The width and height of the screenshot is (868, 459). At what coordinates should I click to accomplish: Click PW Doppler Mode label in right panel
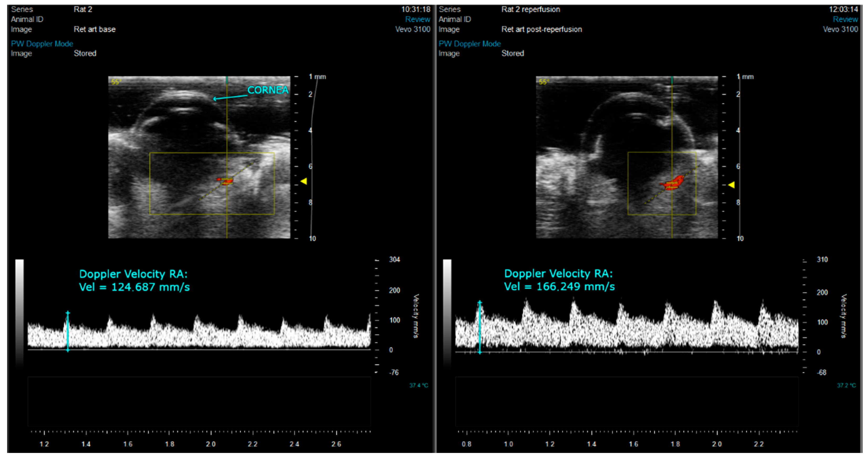click(469, 44)
